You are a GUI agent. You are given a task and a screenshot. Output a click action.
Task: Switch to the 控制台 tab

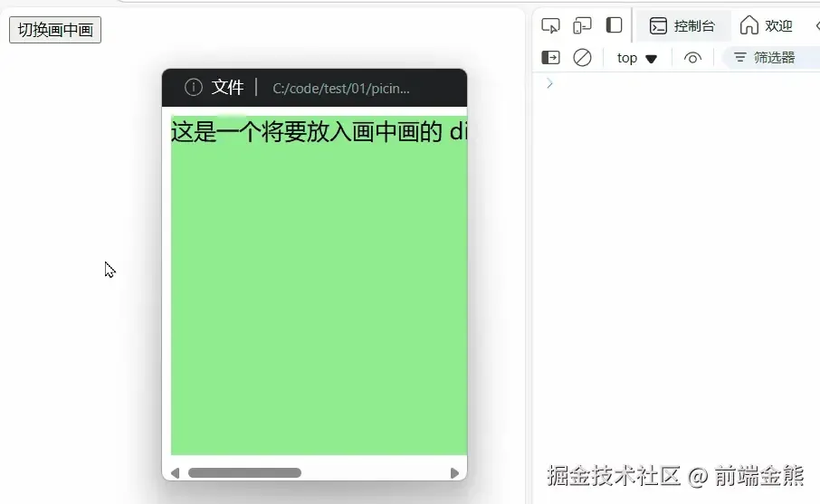[682, 25]
